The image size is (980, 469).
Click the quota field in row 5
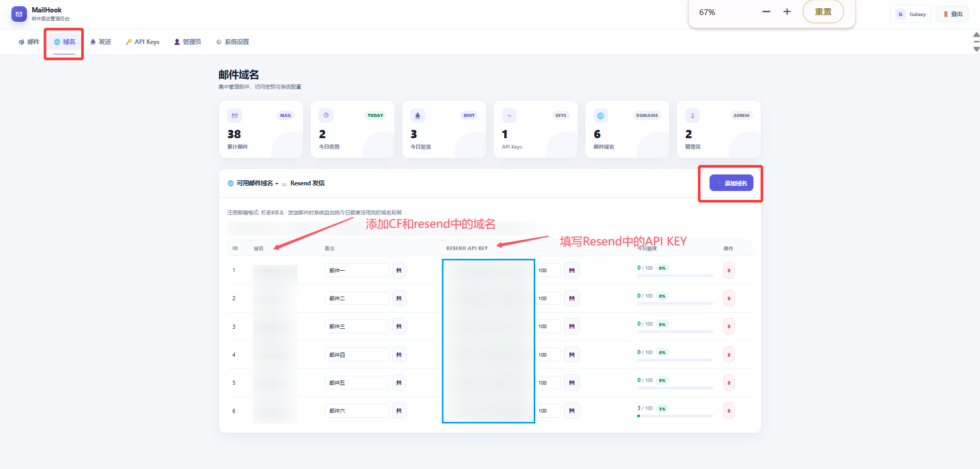[x=548, y=383]
